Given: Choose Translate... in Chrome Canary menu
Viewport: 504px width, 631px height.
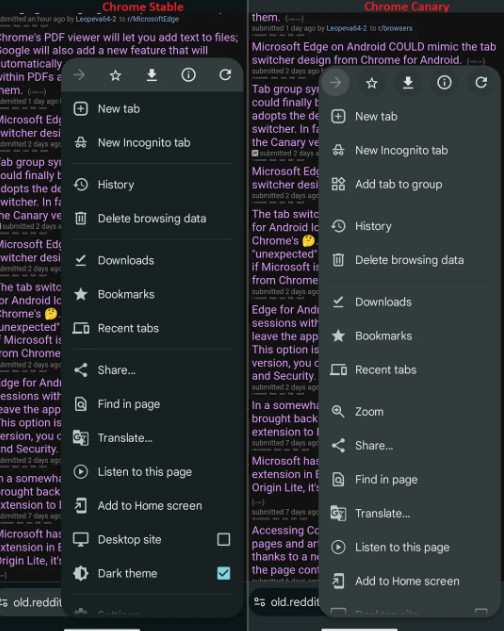Looking at the screenshot, I should tap(410, 513).
